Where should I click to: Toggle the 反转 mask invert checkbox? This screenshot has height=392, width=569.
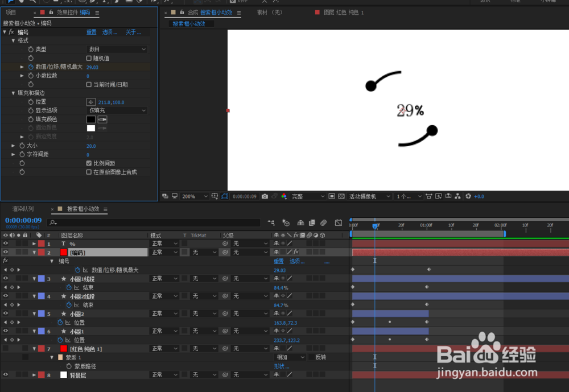click(x=312, y=357)
